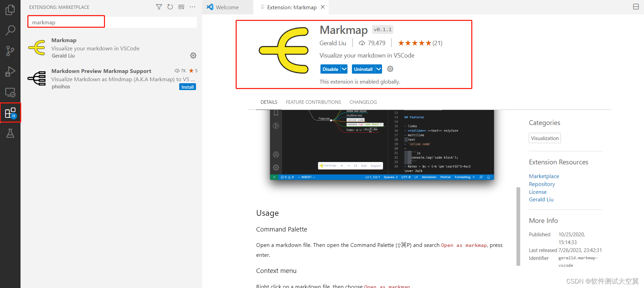Viewport: 644px width, 288px height.
Task: Expand the Disable button dropdown arrow
Action: tap(344, 69)
